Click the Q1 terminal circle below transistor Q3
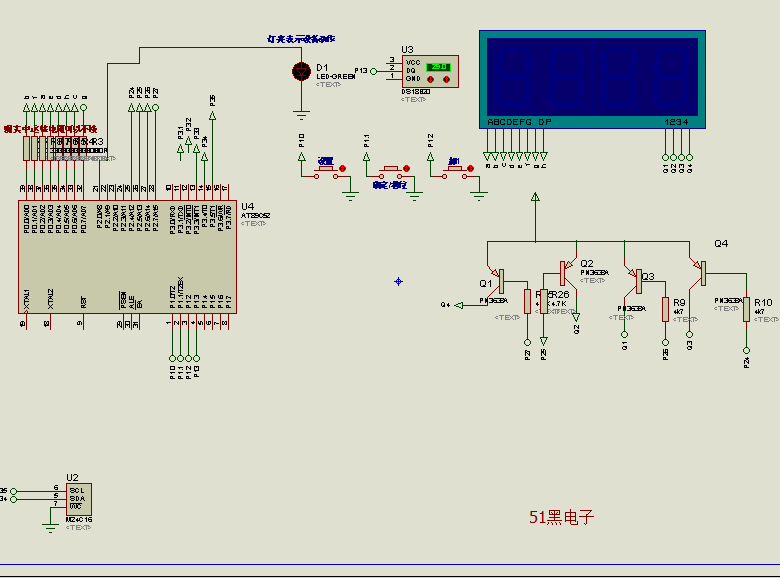Viewport: 780px width, 578px height. pyautogui.click(x=624, y=334)
